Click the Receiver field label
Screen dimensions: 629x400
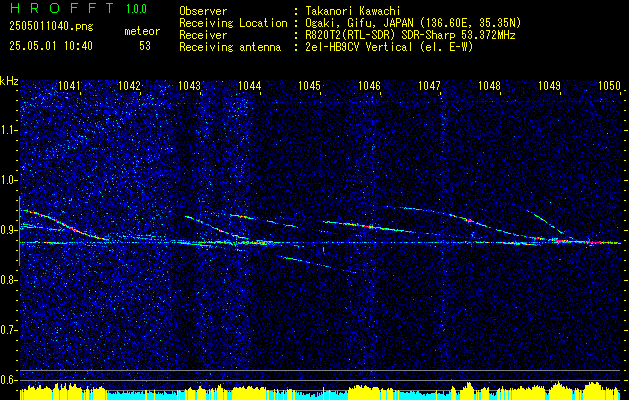[203, 35]
